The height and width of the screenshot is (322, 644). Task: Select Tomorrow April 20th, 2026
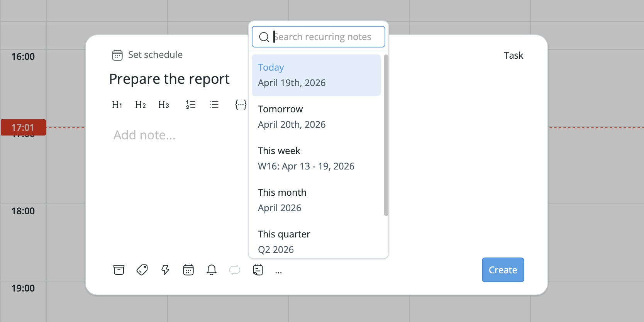click(x=316, y=117)
